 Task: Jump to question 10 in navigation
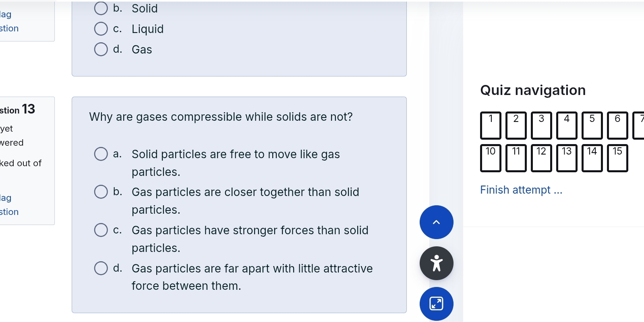pos(491,158)
